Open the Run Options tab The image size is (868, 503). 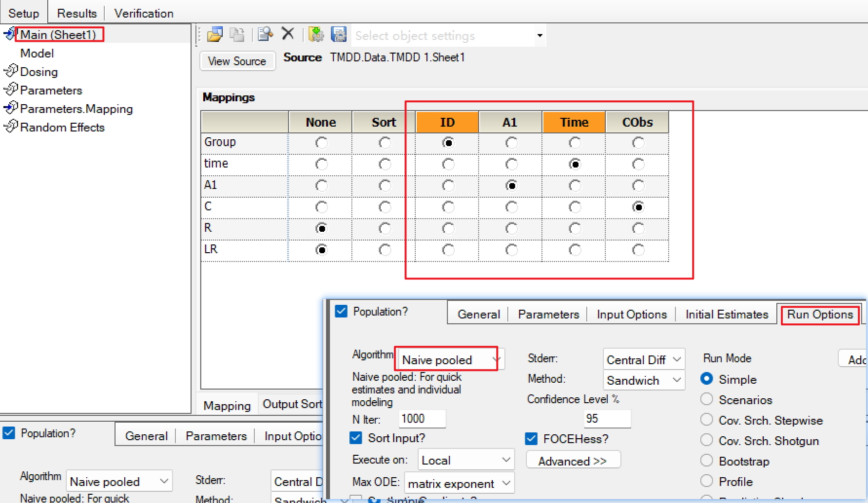[820, 314]
